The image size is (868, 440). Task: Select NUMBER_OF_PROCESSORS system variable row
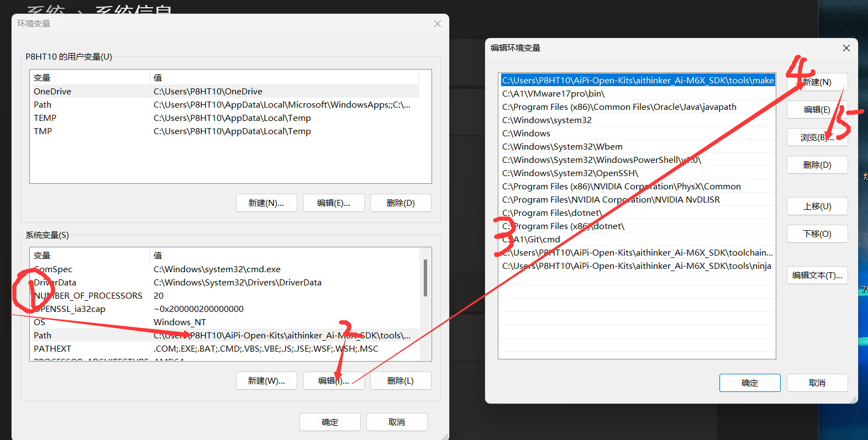tap(225, 295)
